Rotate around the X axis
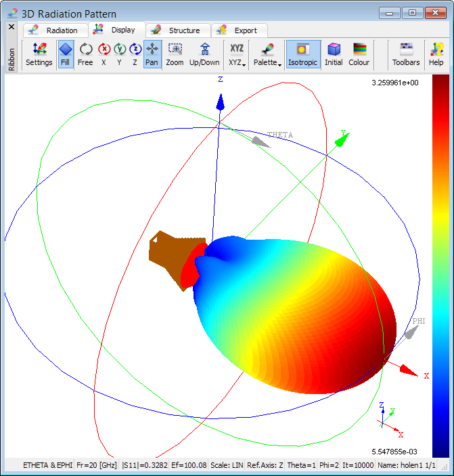This screenshot has height=476, width=454. coord(104,54)
